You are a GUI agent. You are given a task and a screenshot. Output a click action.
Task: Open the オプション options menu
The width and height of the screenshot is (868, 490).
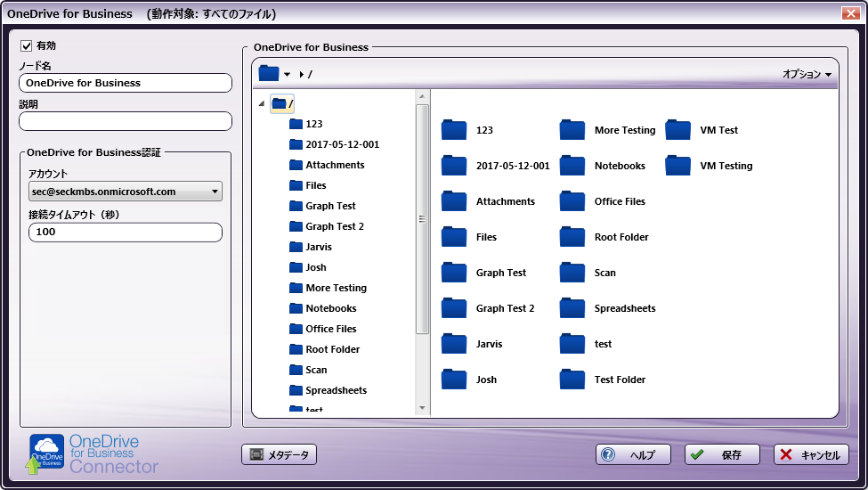point(807,74)
